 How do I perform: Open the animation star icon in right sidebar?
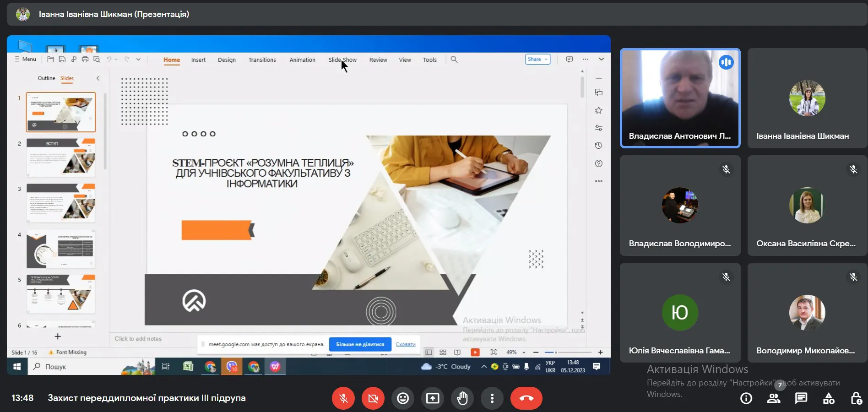598,110
